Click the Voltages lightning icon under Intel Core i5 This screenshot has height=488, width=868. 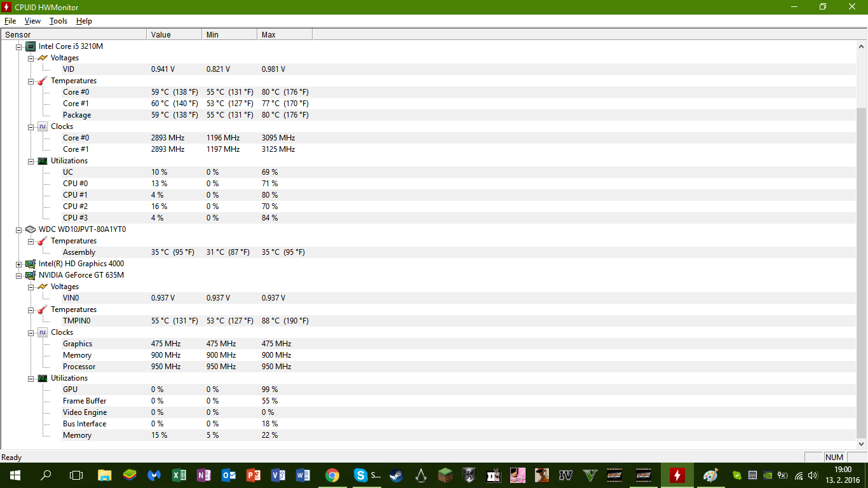coord(43,58)
